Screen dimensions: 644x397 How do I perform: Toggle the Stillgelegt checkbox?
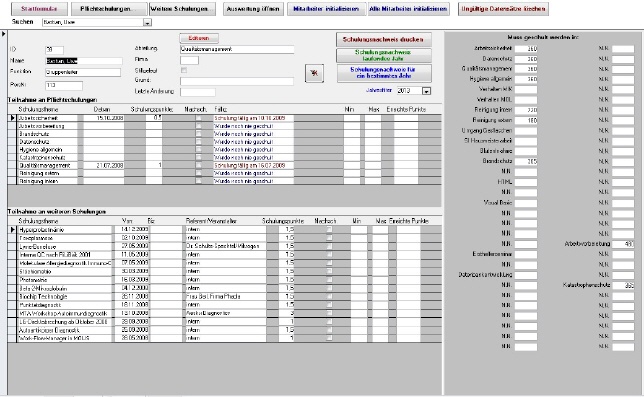point(184,70)
